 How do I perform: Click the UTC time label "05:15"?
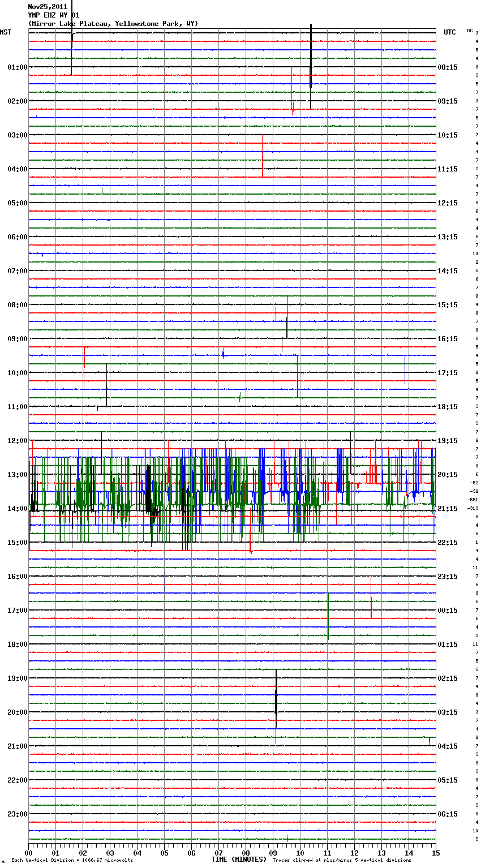[448, 780]
